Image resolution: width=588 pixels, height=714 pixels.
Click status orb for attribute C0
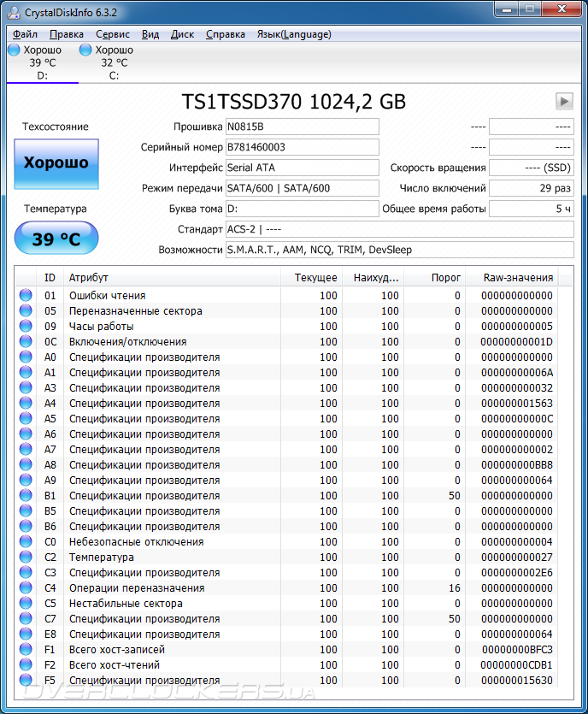(26, 541)
